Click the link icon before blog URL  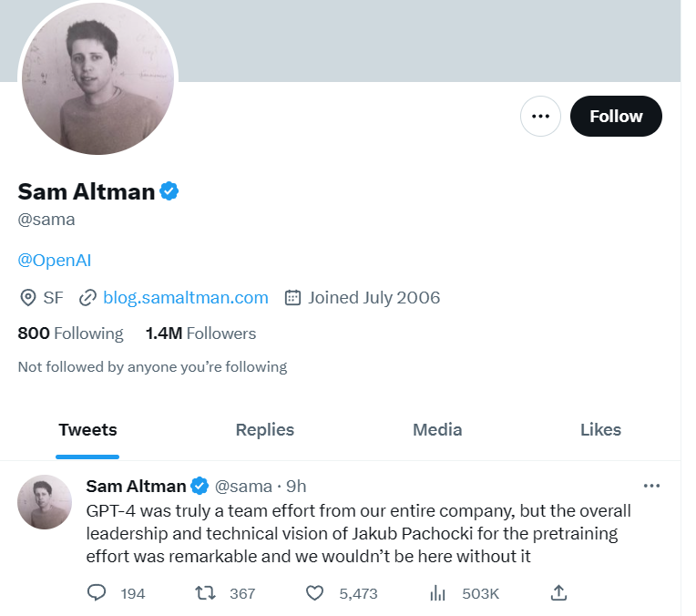(x=88, y=298)
